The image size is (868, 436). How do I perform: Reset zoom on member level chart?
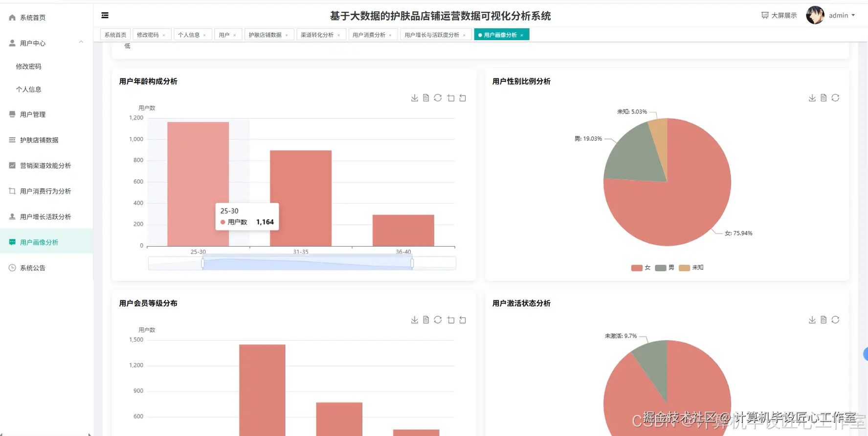[x=463, y=320]
